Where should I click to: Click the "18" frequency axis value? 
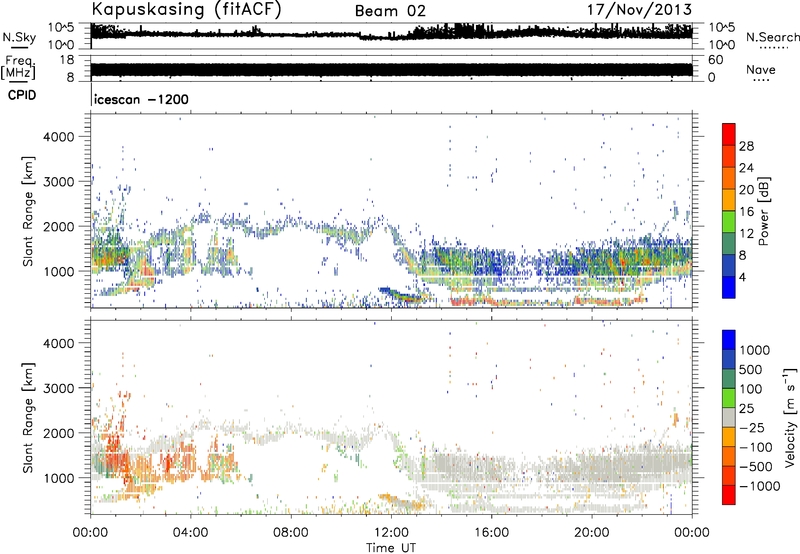click(67, 60)
